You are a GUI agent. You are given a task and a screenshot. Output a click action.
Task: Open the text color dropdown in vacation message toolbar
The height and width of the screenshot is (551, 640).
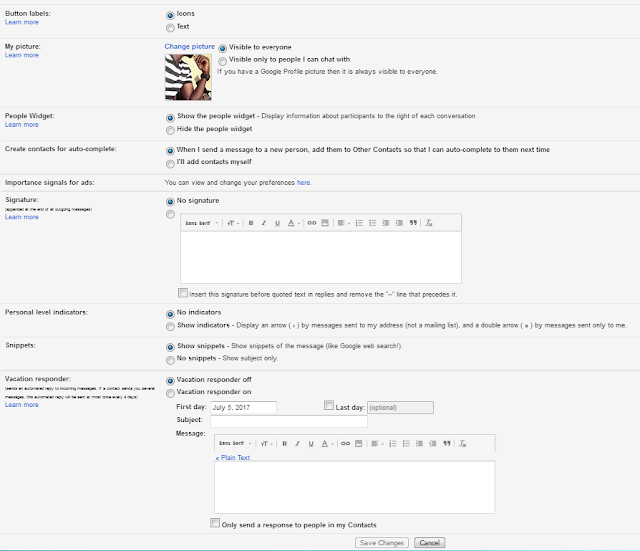coord(327,444)
